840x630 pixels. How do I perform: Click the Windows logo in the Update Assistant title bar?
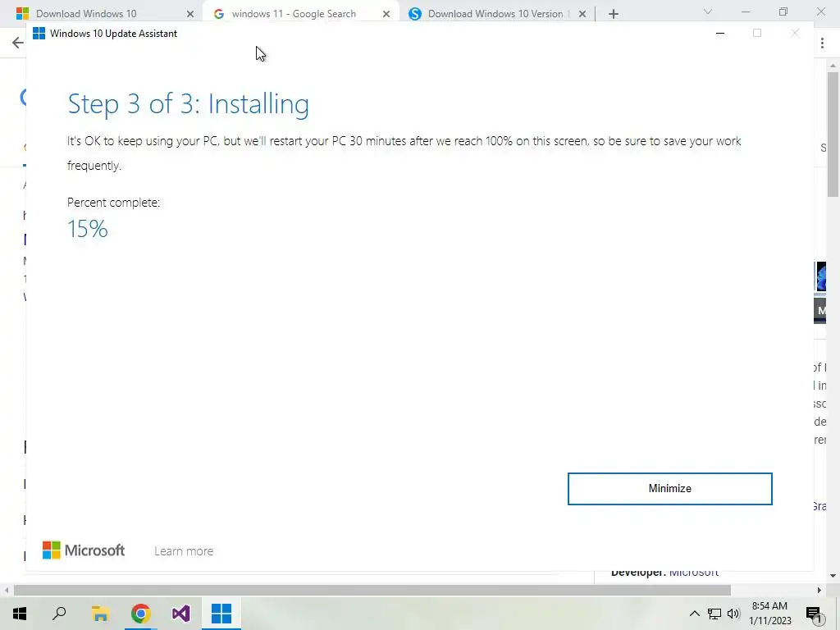point(39,33)
